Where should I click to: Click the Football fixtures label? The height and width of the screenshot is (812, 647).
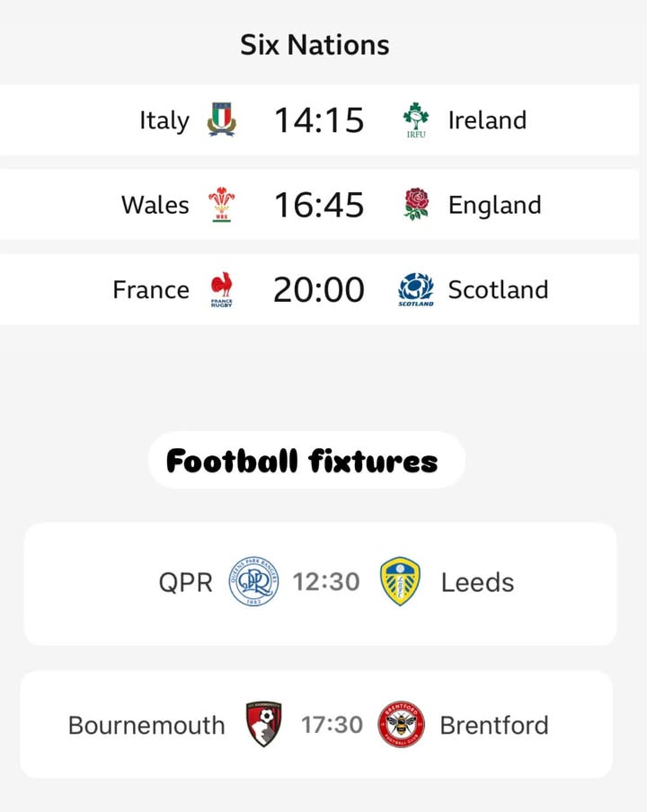[x=303, y=461]
